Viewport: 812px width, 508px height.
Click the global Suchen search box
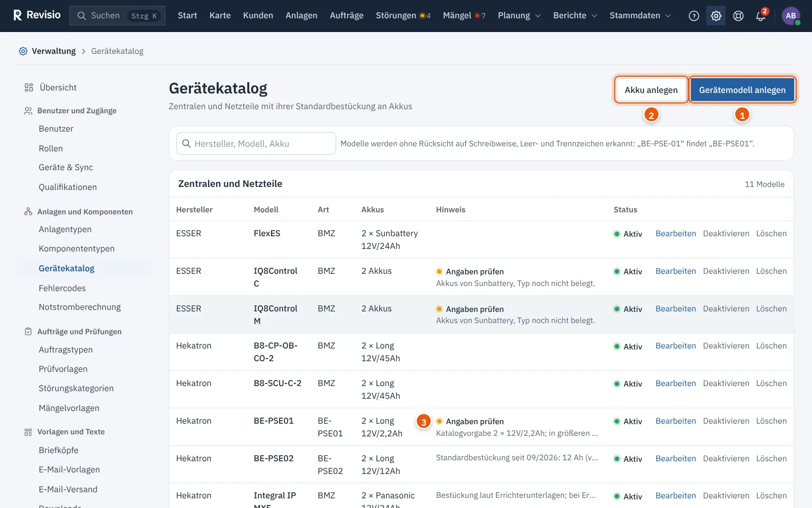click(x=117, y=16)
